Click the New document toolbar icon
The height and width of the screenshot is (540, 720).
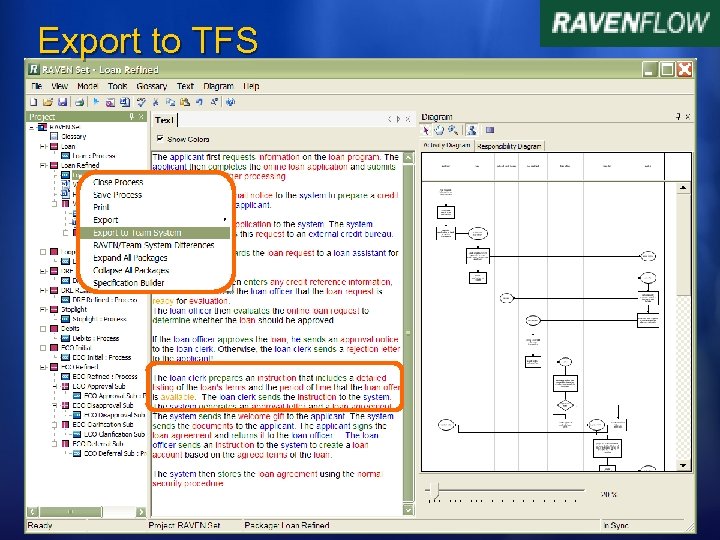point(34,102)
